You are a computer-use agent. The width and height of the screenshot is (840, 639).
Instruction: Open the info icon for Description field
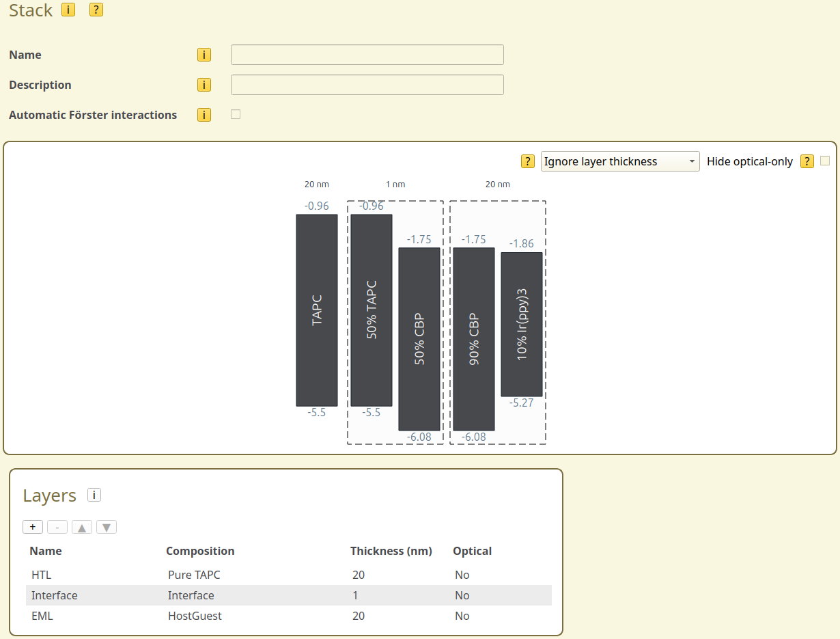click(x=204, y=85)
